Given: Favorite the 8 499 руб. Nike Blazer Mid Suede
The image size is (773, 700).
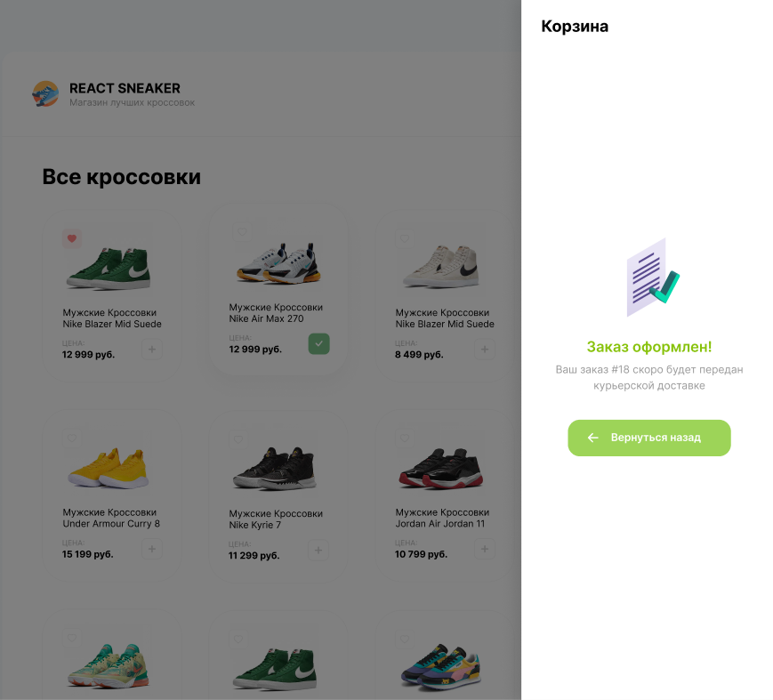Looking at the screenshot, I should 405,238.
